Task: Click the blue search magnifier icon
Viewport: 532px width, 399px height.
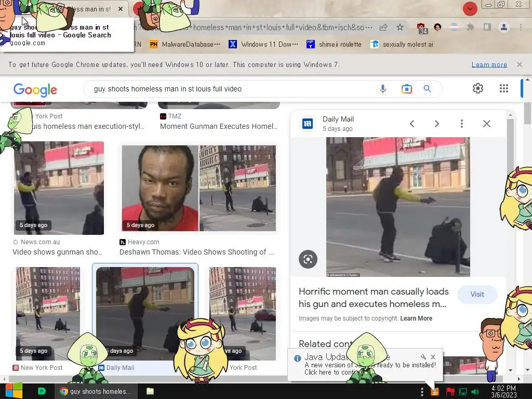Action: (x=427, y=89)
